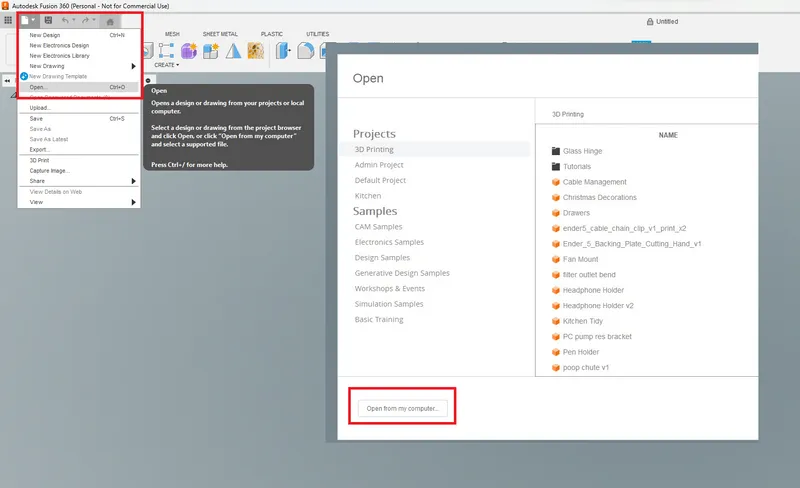Viewport: 800px width, 488px height.
Task: Expand the New Drawing submenu
Action: click(x=80, y=66)
